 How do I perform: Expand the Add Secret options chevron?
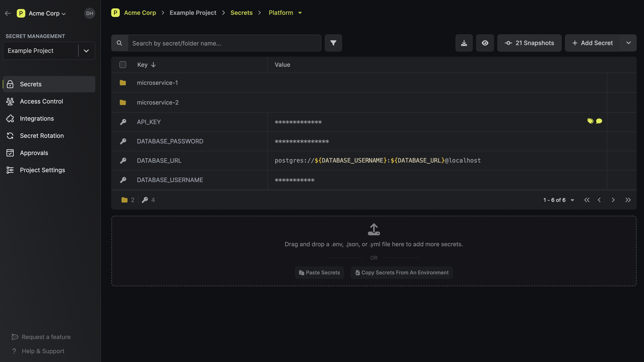pos(629,43)
